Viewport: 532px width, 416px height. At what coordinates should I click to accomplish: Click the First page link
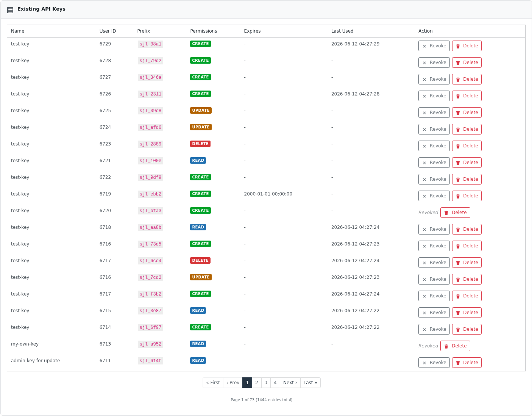tap(213, 383)
